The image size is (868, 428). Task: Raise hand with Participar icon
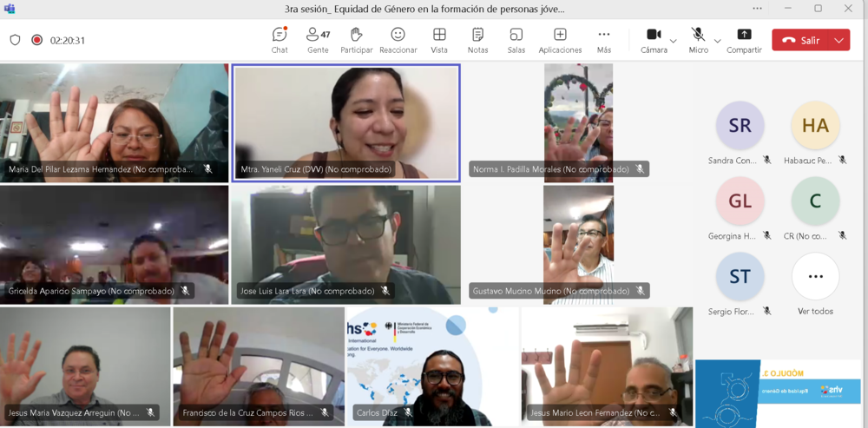pos(356,40)
